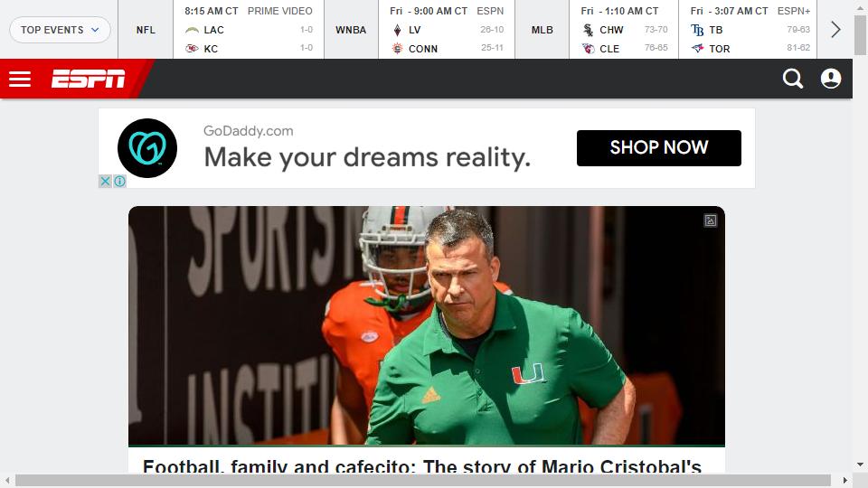
Task: Click the Shop Now ad button
Action: point(659,147)
